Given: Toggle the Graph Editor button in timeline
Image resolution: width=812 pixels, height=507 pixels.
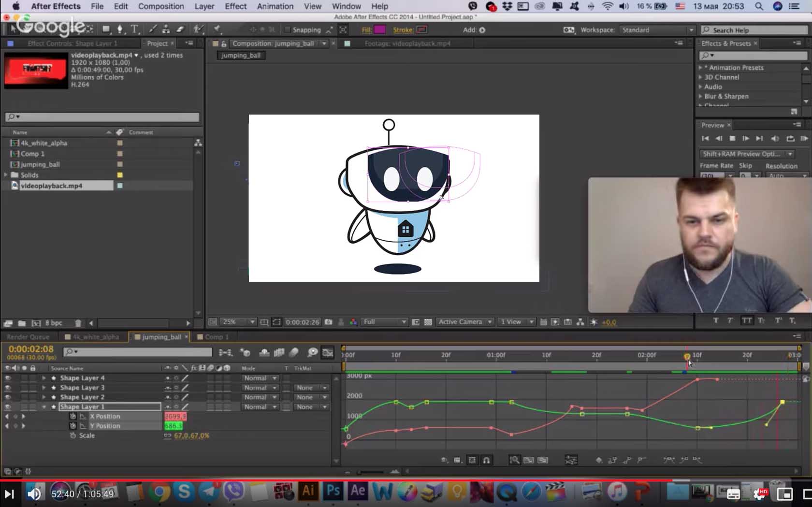Looking at the screenshot, I should (328, 352).
